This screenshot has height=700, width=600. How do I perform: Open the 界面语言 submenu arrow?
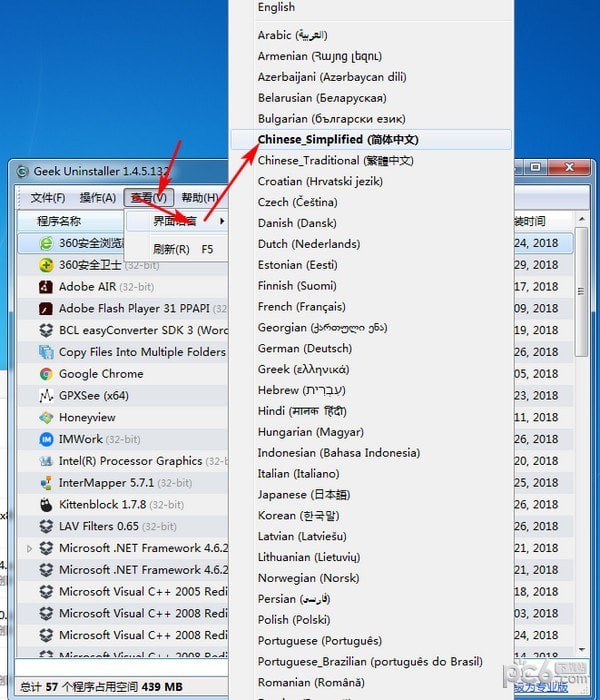coord(222,221)
